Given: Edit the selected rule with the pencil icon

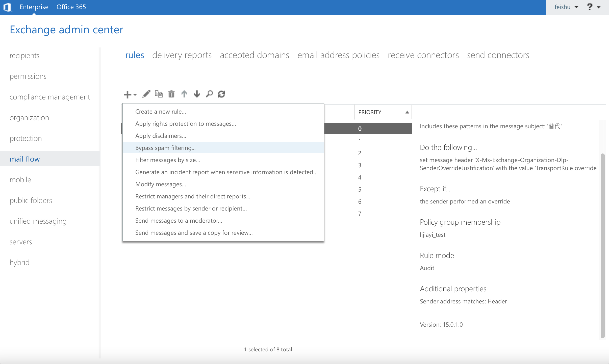Looking at the screenshot, I should [x=146, y=94].
